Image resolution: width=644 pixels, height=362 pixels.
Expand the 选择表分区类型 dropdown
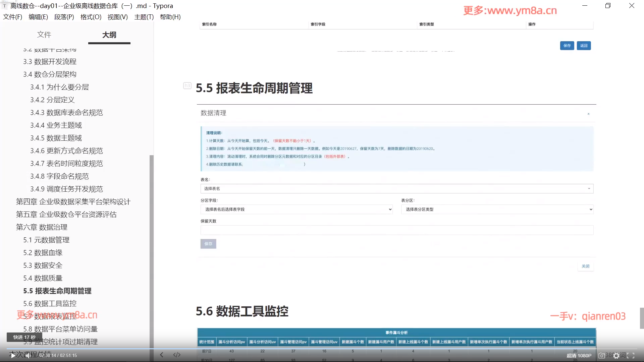pos(497,209)
